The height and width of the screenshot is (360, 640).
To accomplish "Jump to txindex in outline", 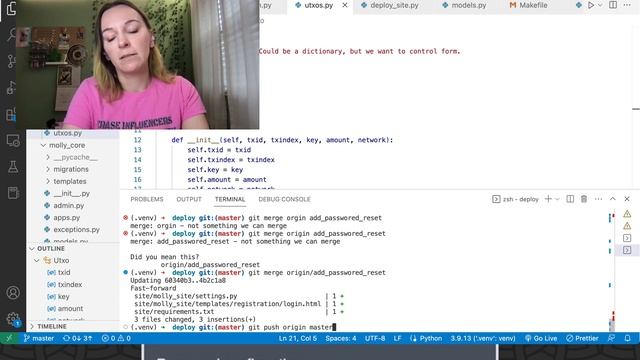I will [73, 284].
